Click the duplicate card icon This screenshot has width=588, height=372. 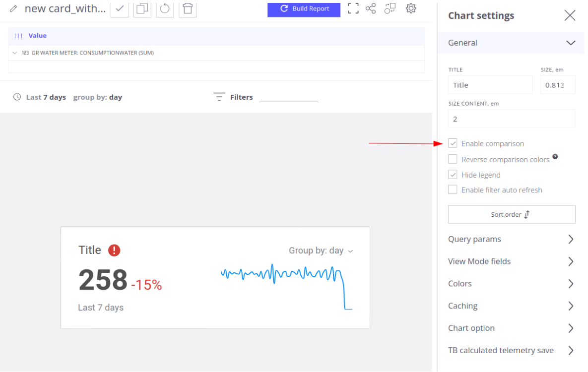pyautogui.click(x=142, y=8)
